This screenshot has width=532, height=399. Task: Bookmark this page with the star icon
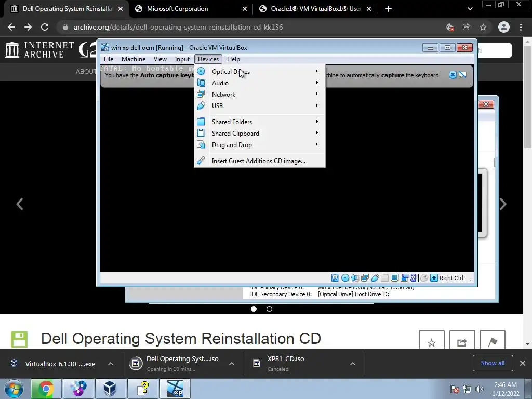pos(483,27)
